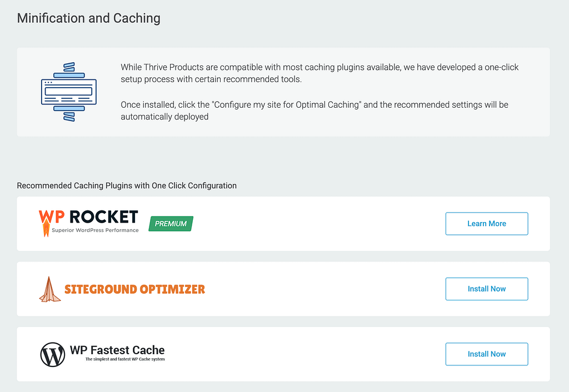Click 'The simplest and fastest WP Cache system' text
569x392 pixels.
[x=125, y=359]
